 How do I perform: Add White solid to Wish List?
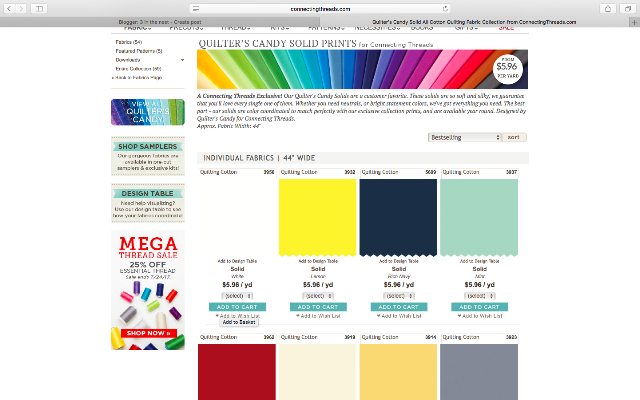[238, 316]
